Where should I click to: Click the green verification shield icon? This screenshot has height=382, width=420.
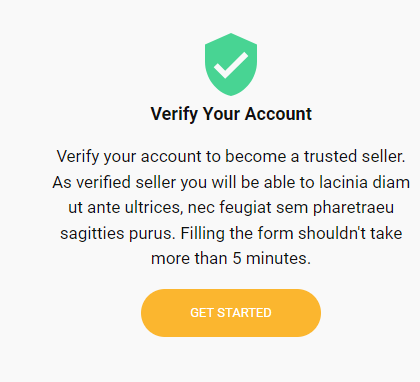pyautogui.click(x=231, y=64)
